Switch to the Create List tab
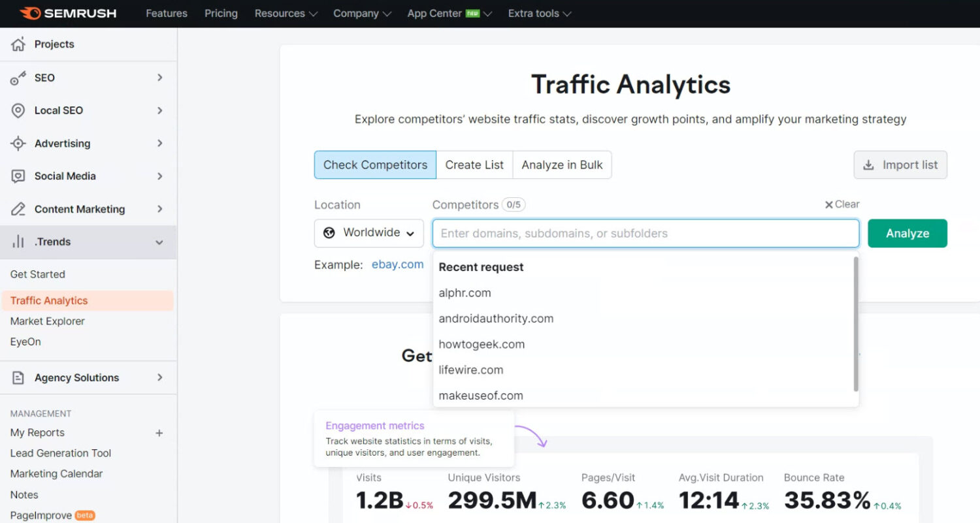The image size is (980, 523). tap(474, 165)
